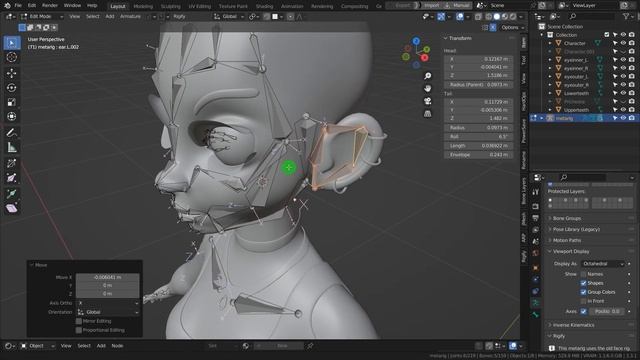The image size is (640, 360).
Task: Open the Axis Ortho dropdown
Action: point(108,303)
